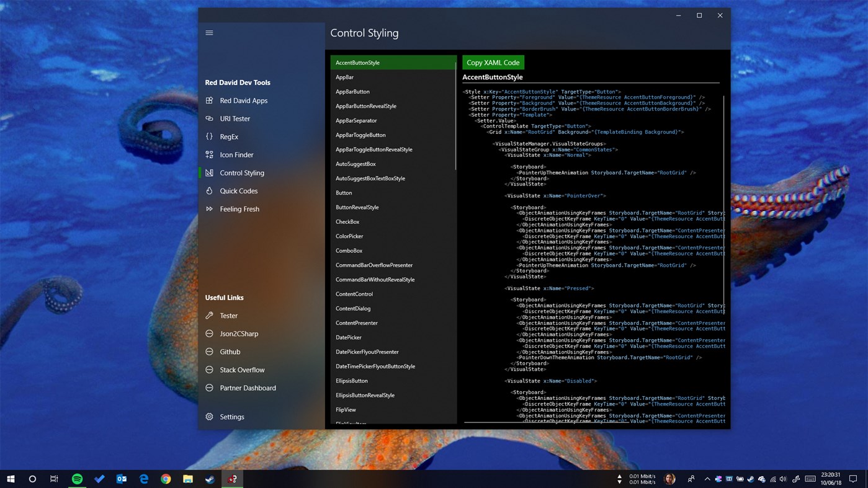The image size is (868, 488).
Task: Open the Settings gear icon
Action: tap(209, 417)
